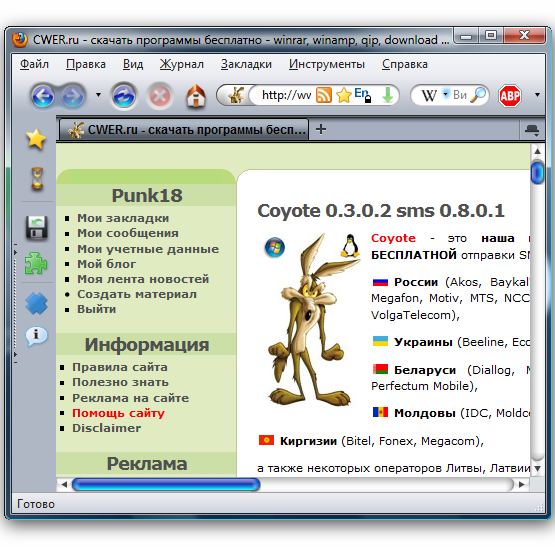Open Правила сайта link

120,367
